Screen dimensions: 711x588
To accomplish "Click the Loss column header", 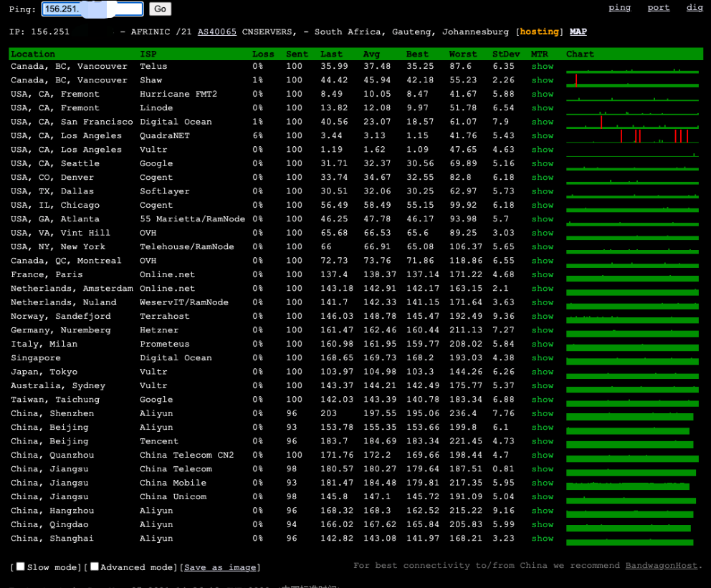I will (x=263, y=54).
